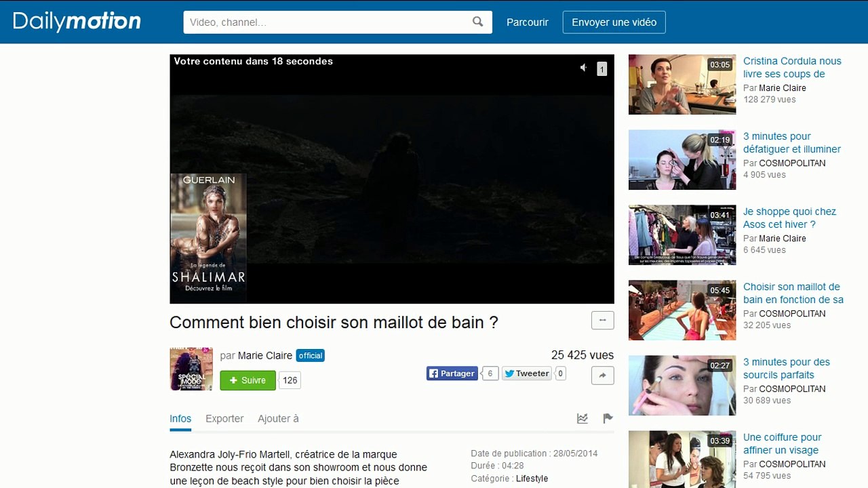Open Marie Claire under Asos video
868x488 pixels.
(783, 239)
